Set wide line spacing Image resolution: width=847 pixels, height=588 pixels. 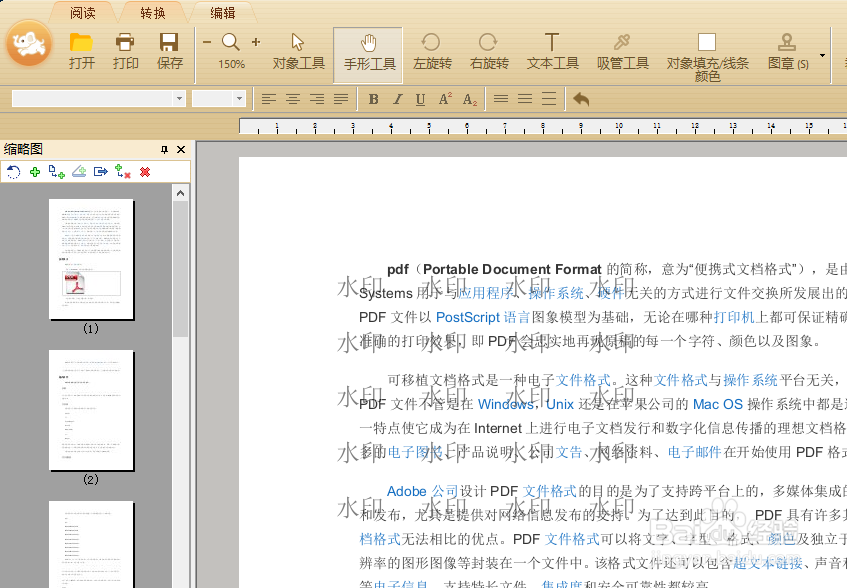click(x=549, y=99)
